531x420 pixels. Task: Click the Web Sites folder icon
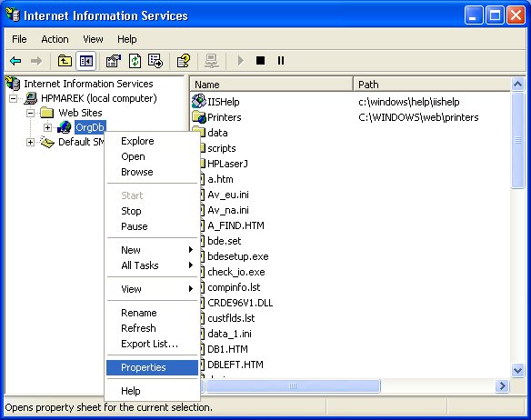[x=46, y=113]
